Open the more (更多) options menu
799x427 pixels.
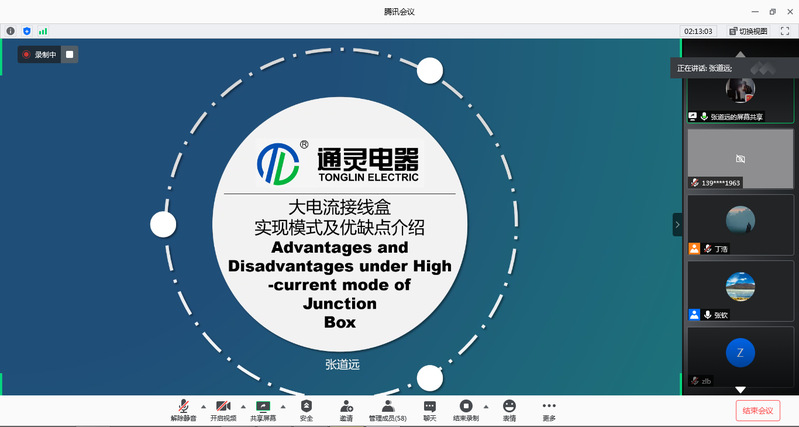tap(548, 406)
